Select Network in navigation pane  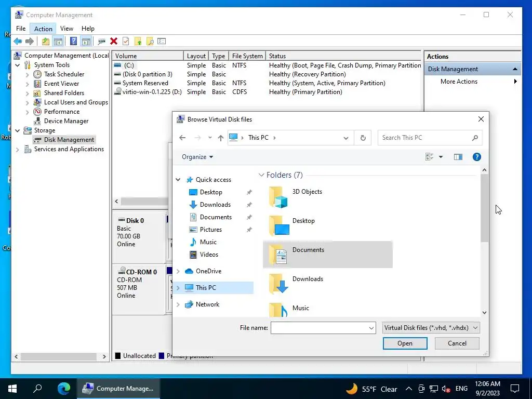coord(207,304)
